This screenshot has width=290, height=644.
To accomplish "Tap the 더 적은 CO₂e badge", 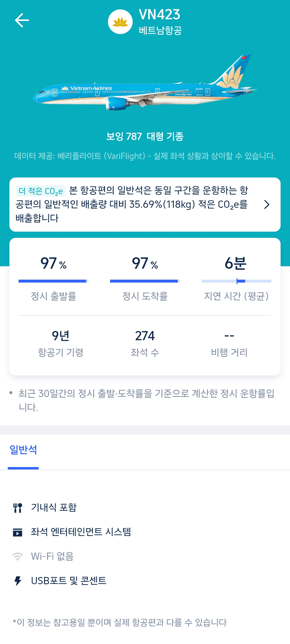I will (x=41, y=191).
